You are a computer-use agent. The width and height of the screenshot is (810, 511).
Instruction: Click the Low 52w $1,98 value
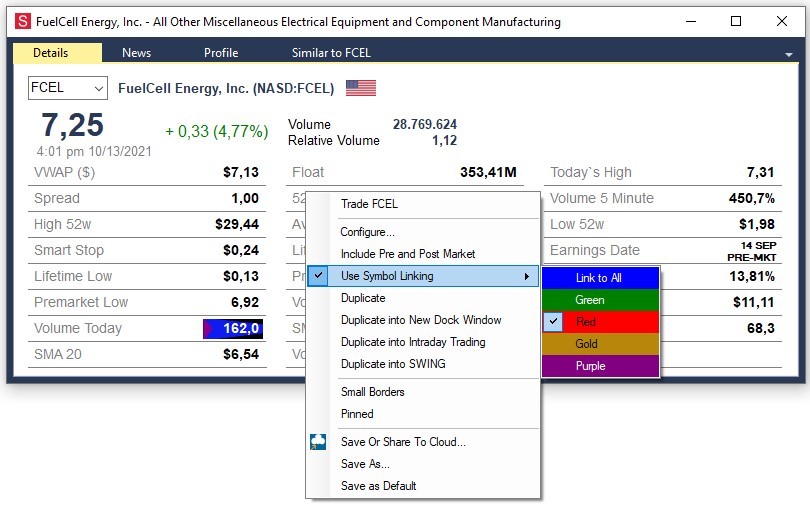coord(757,224)
